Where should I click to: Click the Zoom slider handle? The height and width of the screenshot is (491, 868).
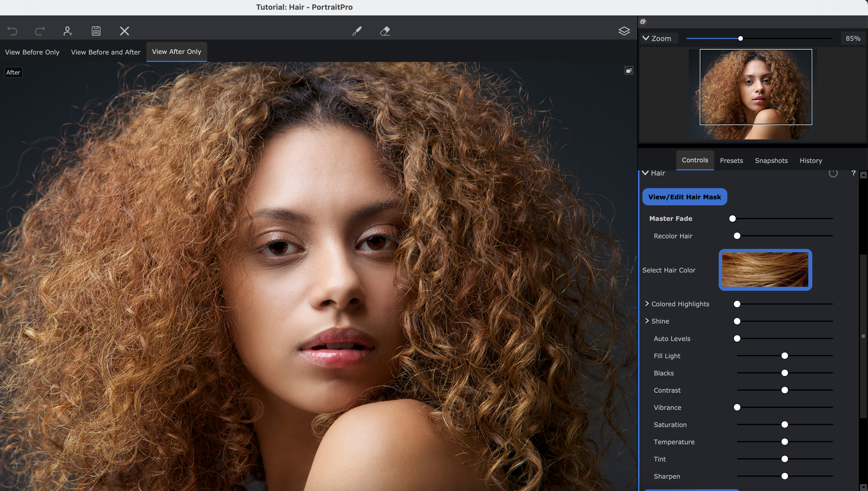pyautogui.click(x=741, y=38)
